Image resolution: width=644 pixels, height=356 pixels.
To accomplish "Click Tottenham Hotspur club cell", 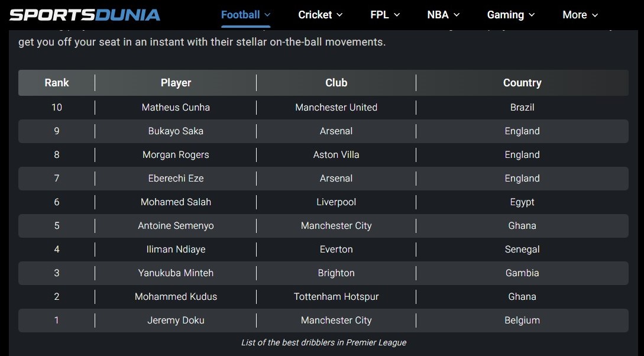I will 336,297.
